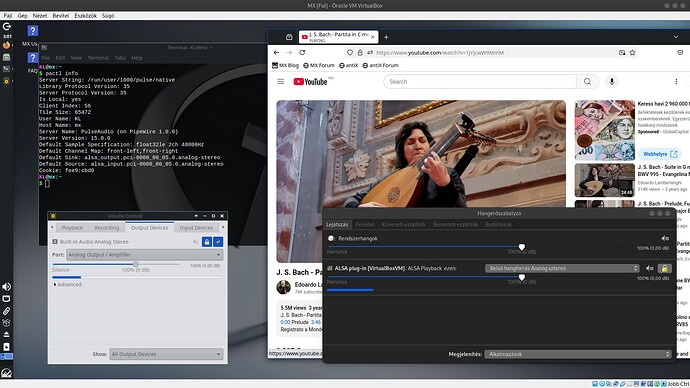Bookmark the page with the star icon
690x388 pixels.
coord(632,52)
